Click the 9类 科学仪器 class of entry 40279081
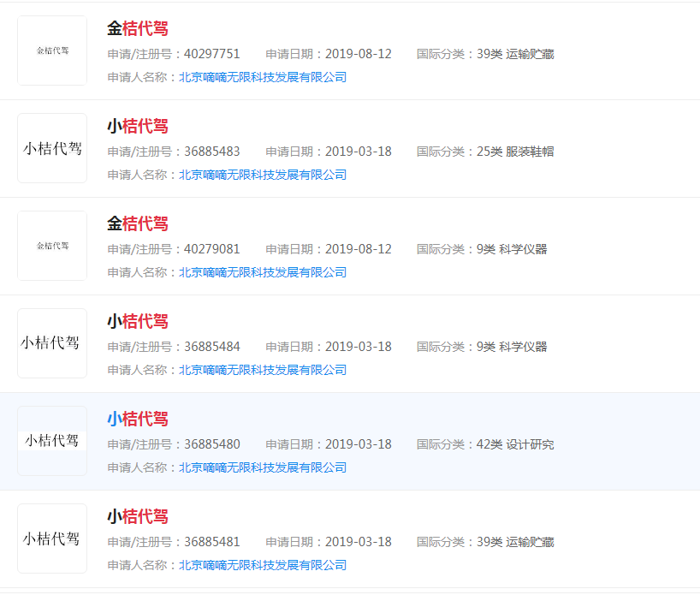The image size is (700, 595). tap(512, 249)
